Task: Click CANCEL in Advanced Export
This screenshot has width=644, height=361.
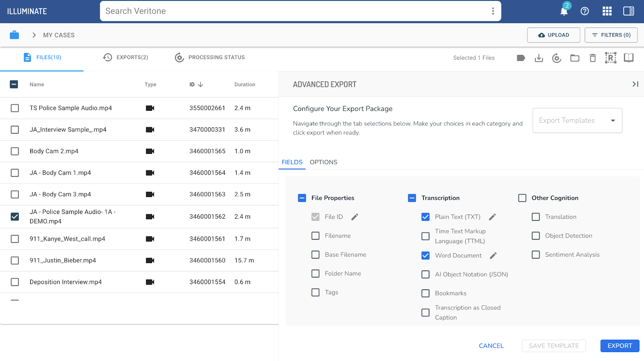Action: pyautogui.click(x=491, y=346)
